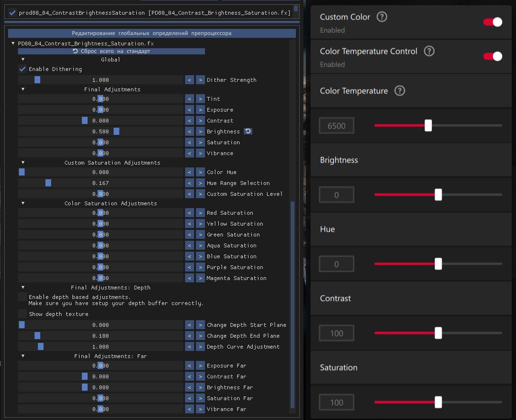Turn off Custom Color toggle

(493, 22)
